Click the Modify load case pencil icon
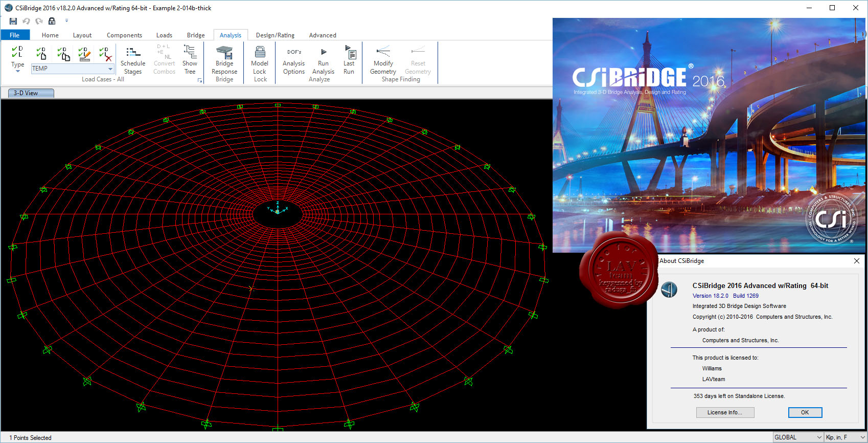Screen dimensions: 868x443 [x=84, y=53]
